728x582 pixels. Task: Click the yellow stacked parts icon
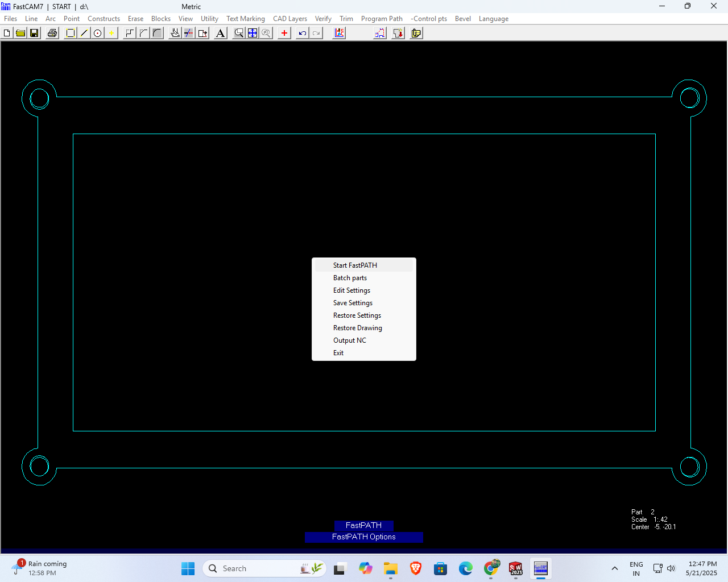click(416, 33)
